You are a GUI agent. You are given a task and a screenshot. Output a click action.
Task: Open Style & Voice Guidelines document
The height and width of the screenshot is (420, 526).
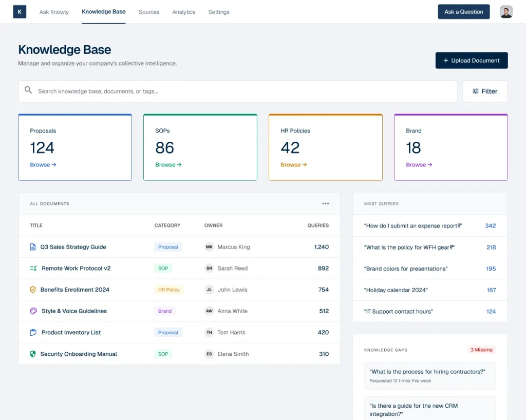point(74,311)
